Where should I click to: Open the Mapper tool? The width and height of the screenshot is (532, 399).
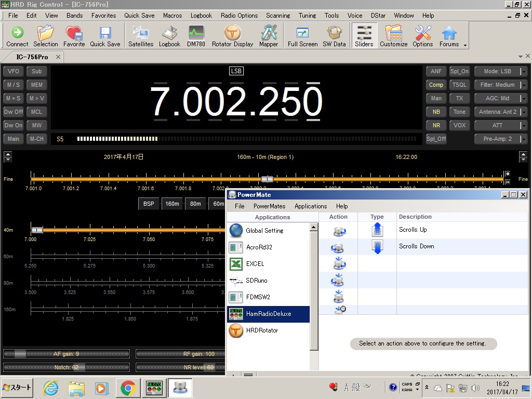(269, 36)
